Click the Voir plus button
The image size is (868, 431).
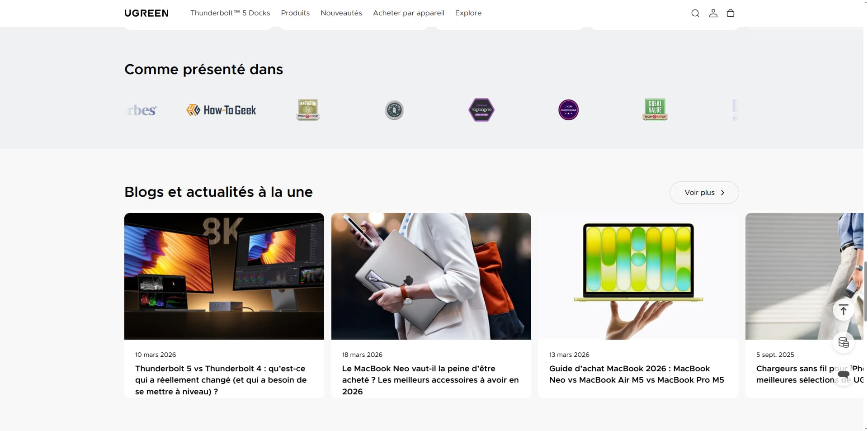704,193
